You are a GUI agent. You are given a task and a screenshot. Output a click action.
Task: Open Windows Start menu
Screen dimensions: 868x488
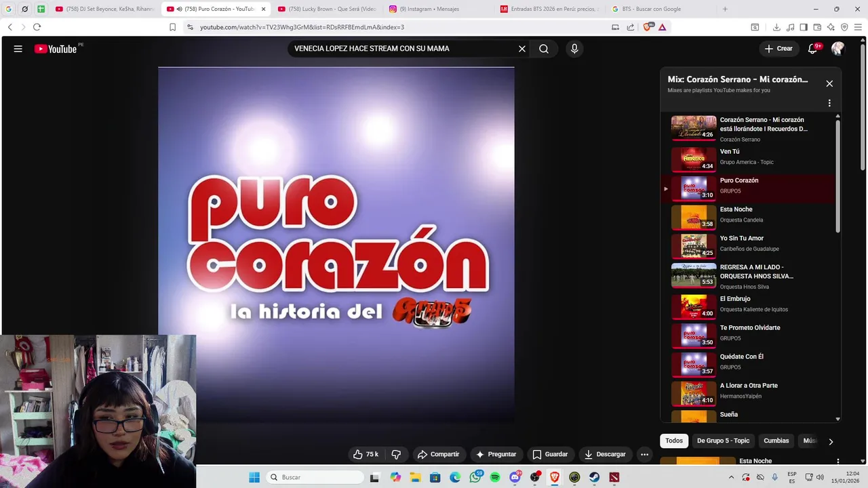click(x=254, y=477)
